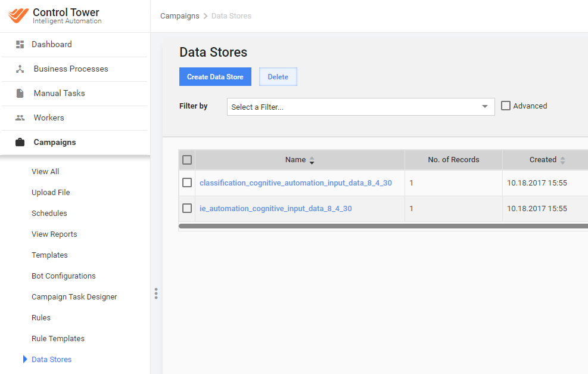Open Templates submenu item
588x374 pixels.
[x=49, y=255]
